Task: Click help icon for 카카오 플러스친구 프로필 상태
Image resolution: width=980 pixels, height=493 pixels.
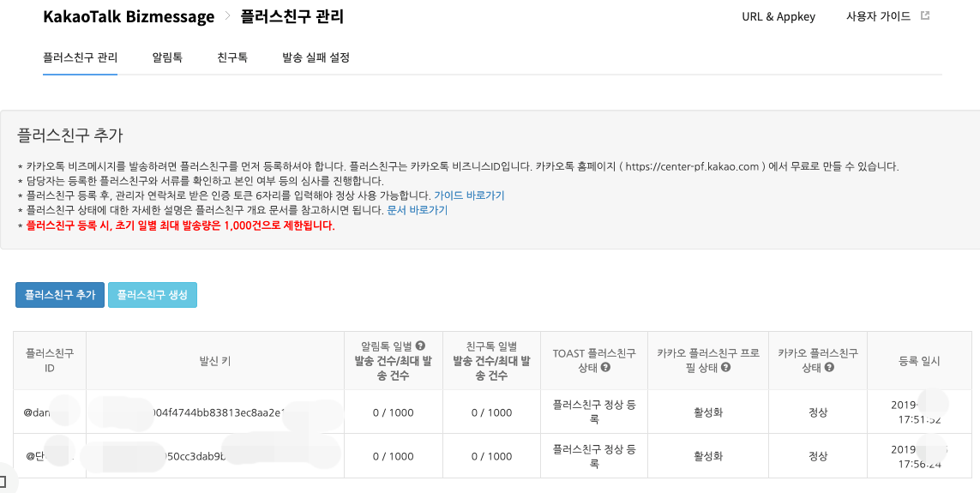Action: [725, 368]
